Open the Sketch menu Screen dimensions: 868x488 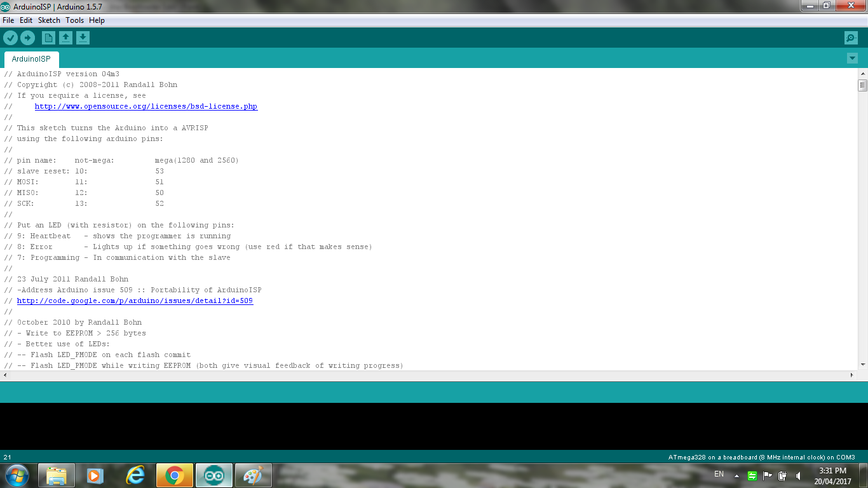click(49, 20)
